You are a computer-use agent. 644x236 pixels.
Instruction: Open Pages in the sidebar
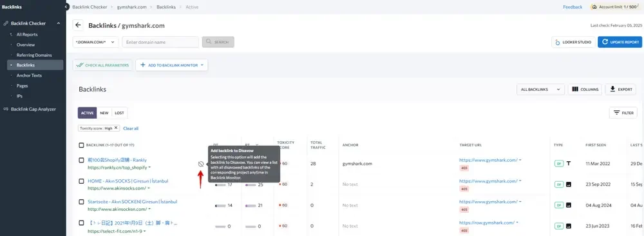[x=22, y=86]
